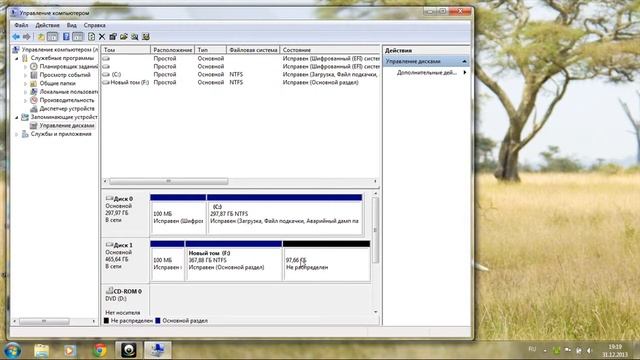Screen dimensions: 640x360
Task: Select the Новый том (F:) 367,88 ГБ partition
Action: (233, 261)
